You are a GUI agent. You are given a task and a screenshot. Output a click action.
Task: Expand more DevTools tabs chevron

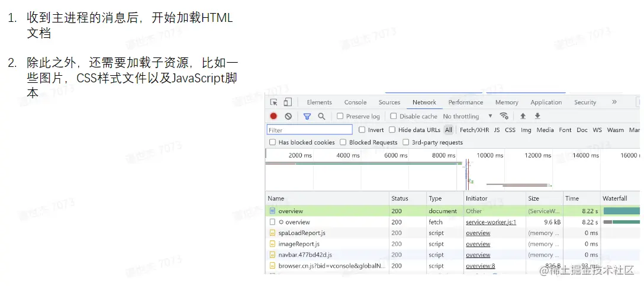[614, 102]
